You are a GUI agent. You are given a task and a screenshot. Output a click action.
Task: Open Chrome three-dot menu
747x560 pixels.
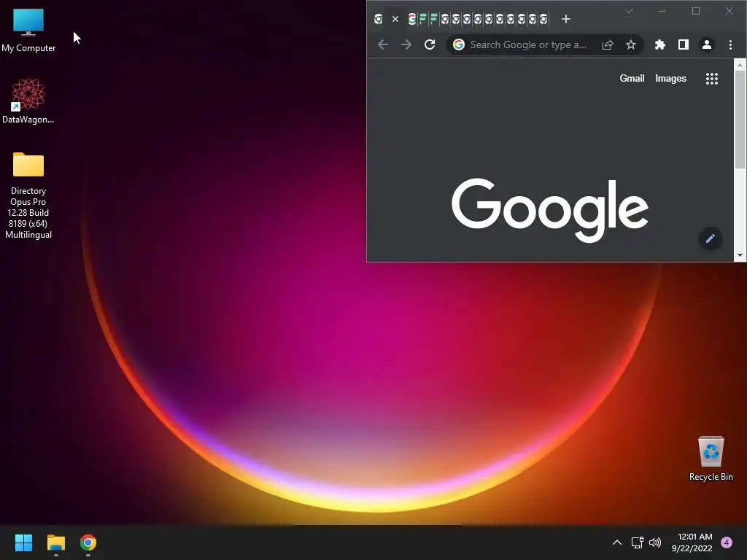730,44
